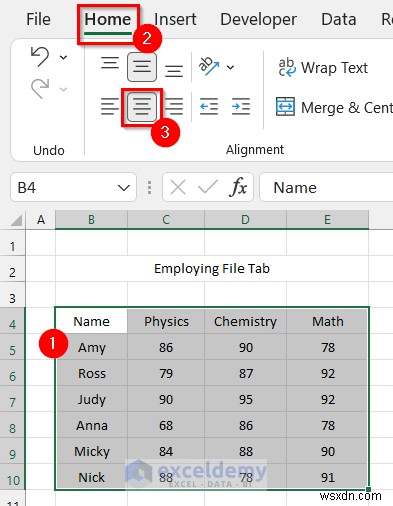Click the Select All corner triangle

(16, 220)
